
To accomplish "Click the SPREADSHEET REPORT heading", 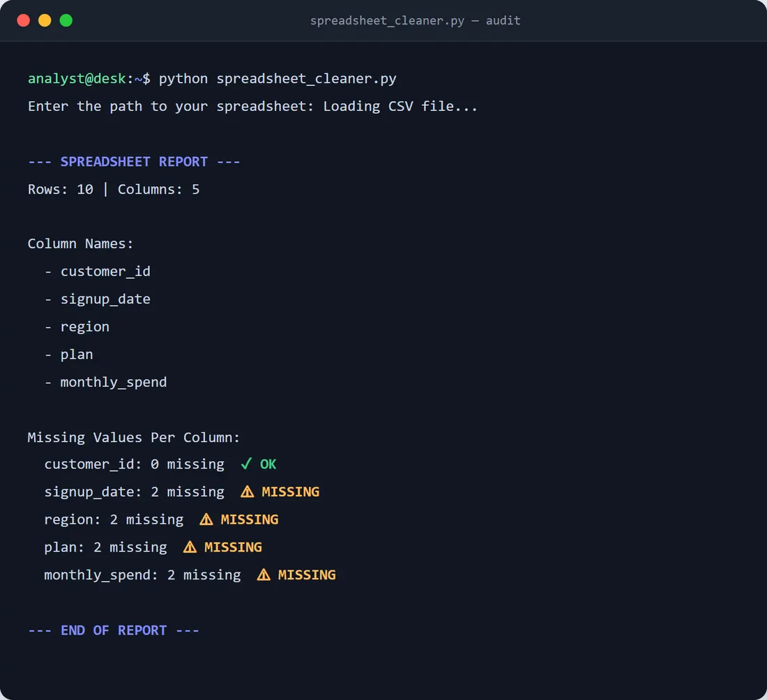I will coord(134,162).
